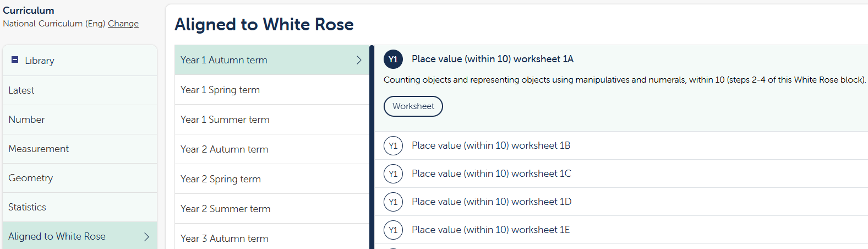
Task: Click chevron on Year 1 Autumn term
Action: click(359, 60)
